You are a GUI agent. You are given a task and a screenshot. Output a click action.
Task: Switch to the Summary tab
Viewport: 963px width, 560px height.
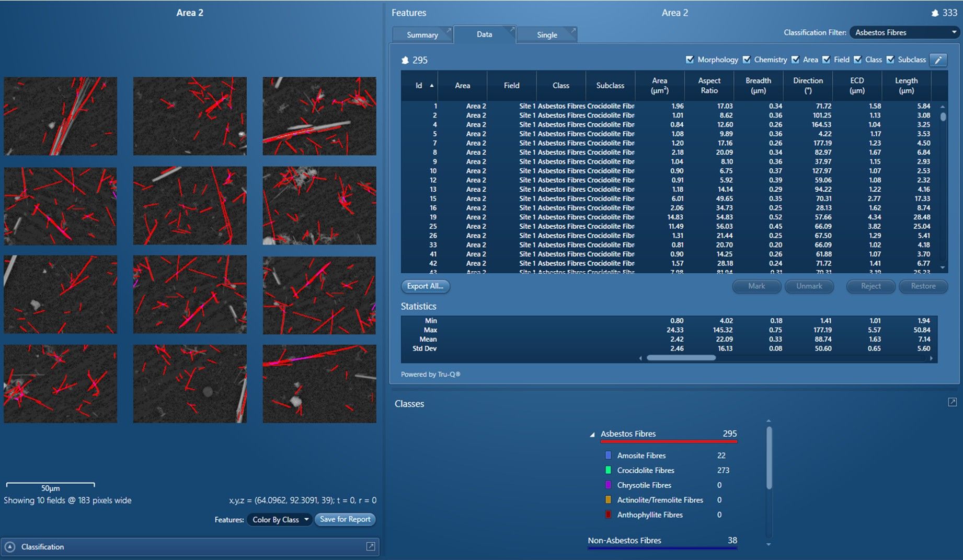click(422, 35)
